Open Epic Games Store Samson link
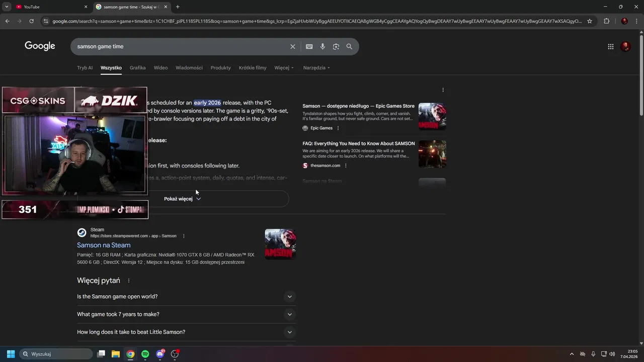 [358, 106]
